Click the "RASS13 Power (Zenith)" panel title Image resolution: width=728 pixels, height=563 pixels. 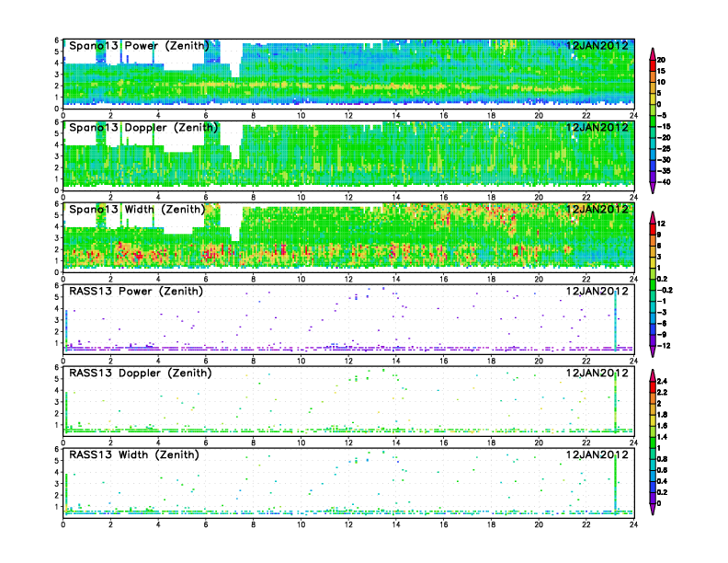[x=136, y=292]
